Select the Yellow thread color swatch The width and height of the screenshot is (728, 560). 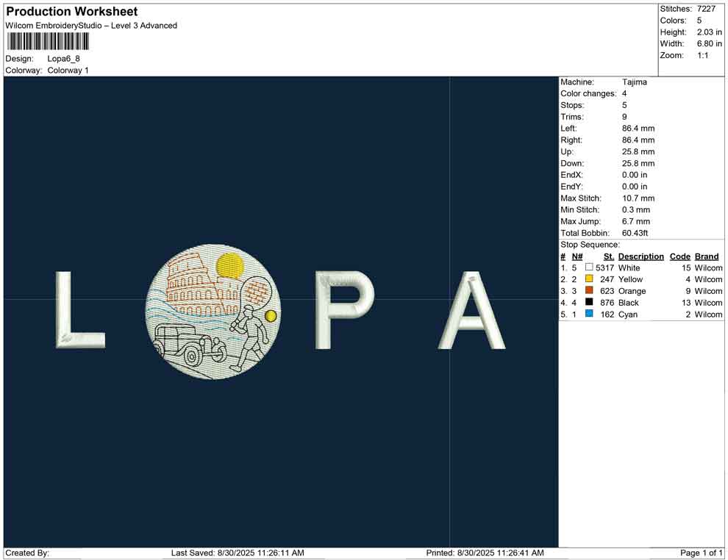coord(589,279)
